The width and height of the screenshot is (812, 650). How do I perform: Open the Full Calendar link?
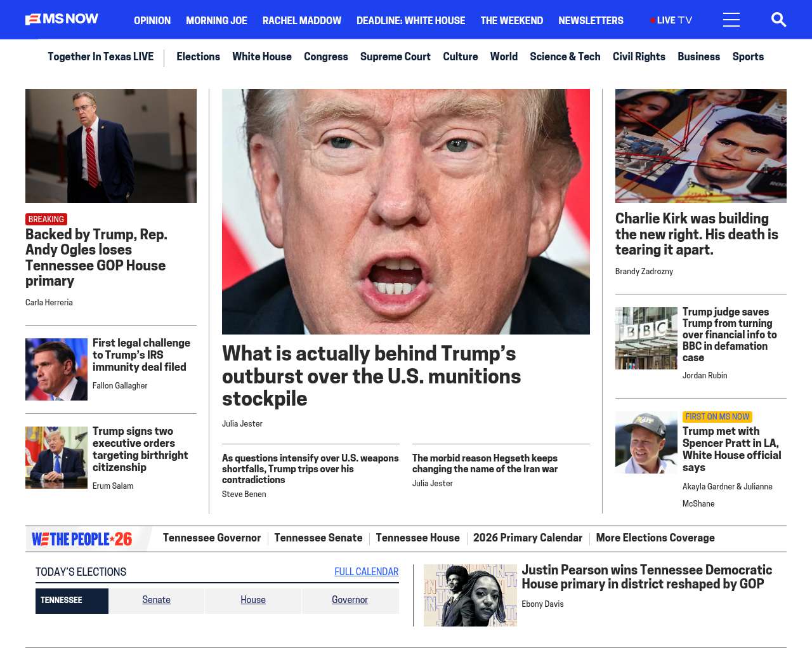click(x=367, y=572)
